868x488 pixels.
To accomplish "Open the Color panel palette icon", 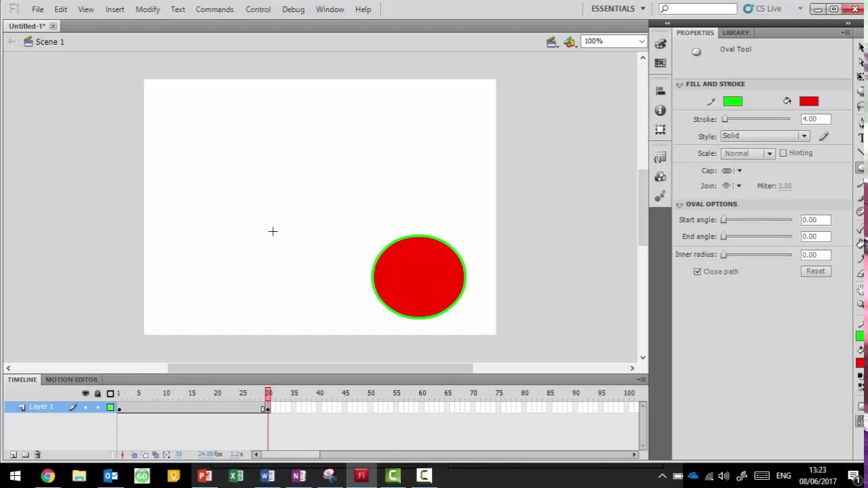I will point(660,43).
